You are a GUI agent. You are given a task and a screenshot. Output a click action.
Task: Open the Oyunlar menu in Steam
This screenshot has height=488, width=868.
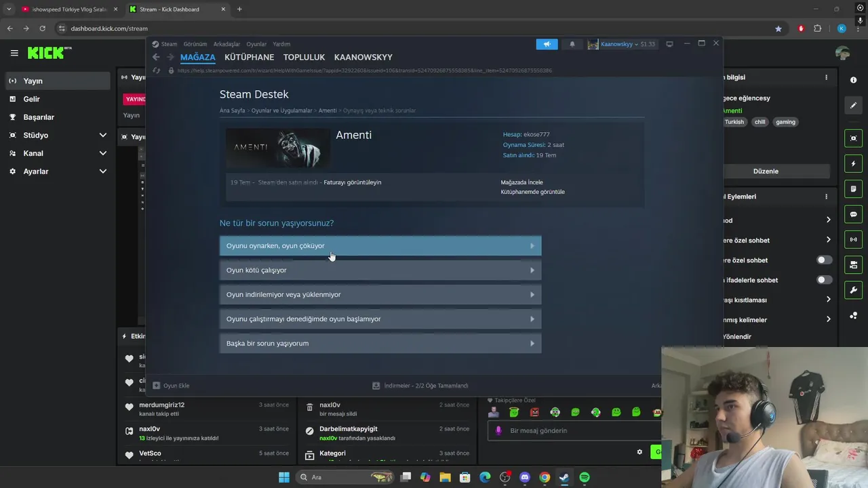[x=256, y=44]
